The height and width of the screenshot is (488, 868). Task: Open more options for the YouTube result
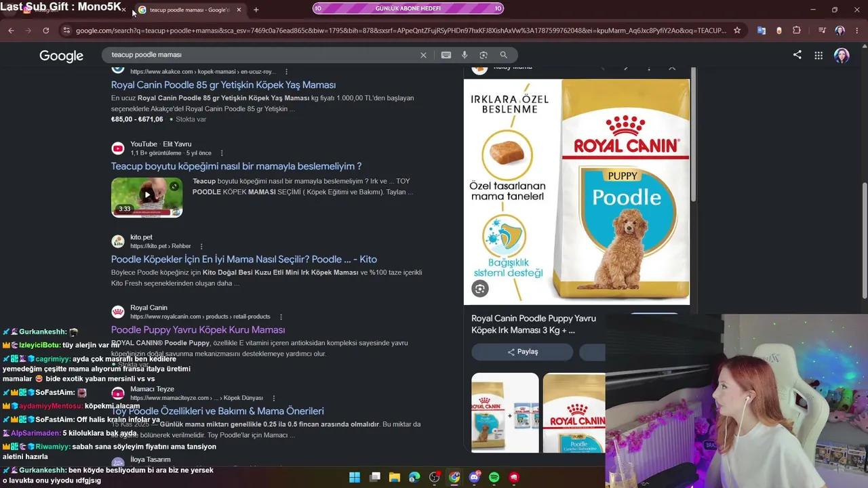[222, 153]
